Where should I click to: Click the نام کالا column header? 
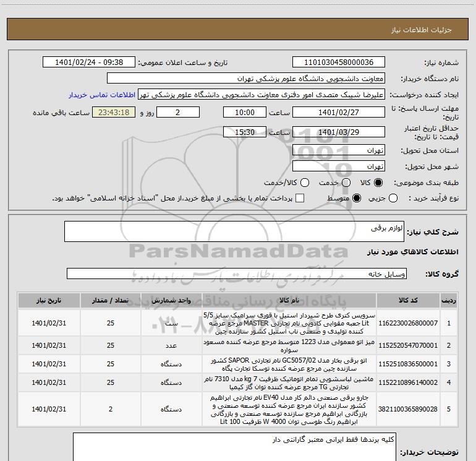click(289, 301)
